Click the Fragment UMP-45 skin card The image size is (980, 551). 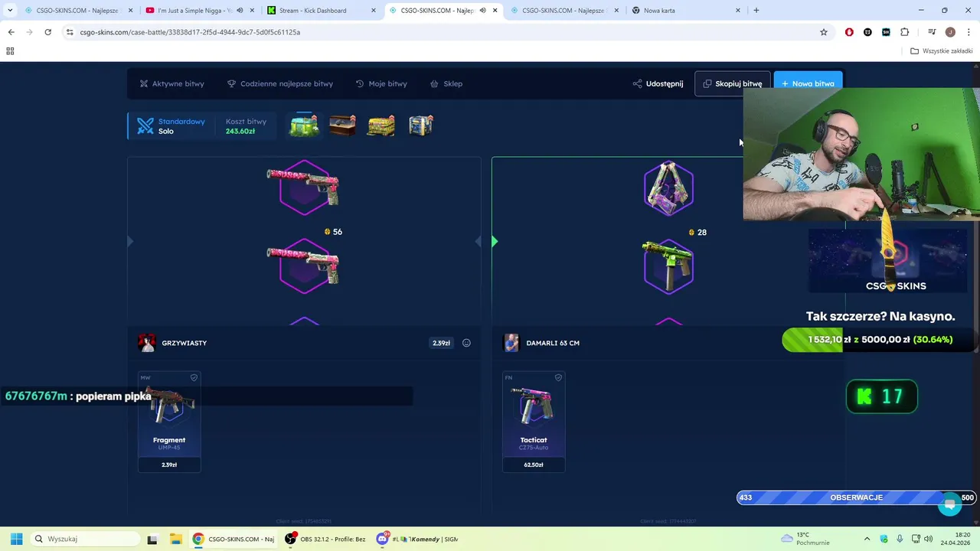point(169,422)
